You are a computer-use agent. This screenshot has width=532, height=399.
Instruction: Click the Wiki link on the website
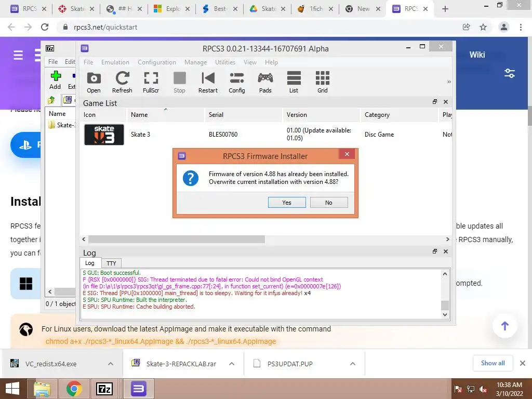[x=477, y=55]
